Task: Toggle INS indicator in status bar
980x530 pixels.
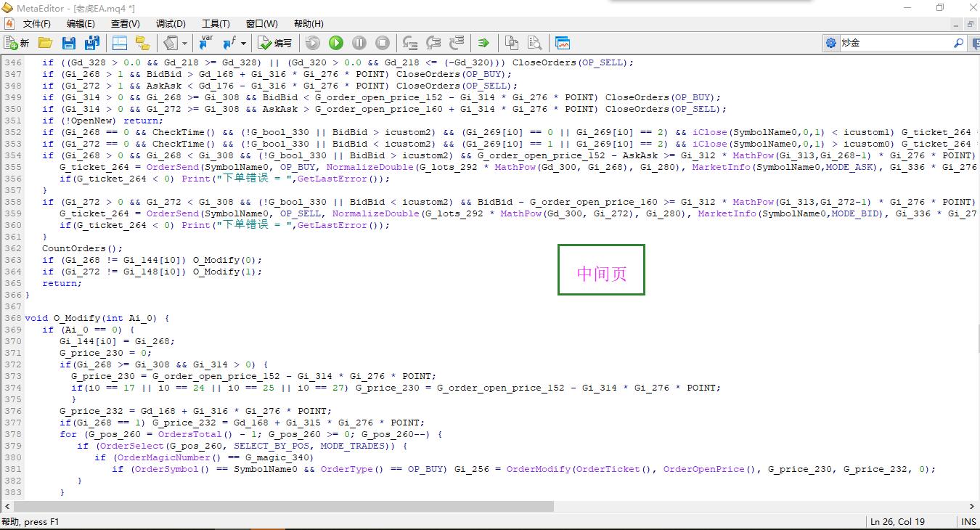Action: [x=968, y=522]
